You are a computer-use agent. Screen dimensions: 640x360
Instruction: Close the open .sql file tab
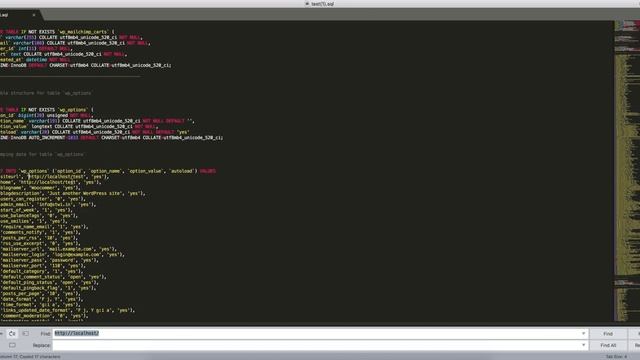[x=34, y=15]
